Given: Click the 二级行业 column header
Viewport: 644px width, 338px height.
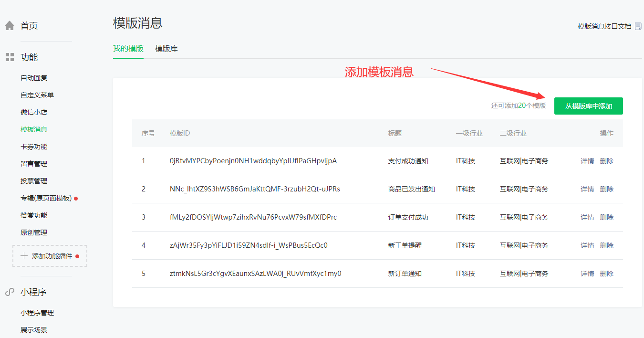Looking at the screenshot, I should point(513,133).
